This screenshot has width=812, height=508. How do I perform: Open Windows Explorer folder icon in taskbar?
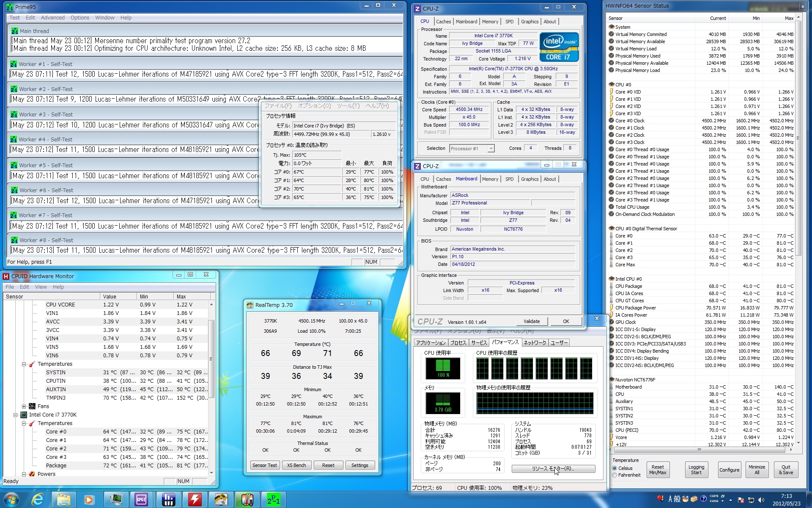63,500
